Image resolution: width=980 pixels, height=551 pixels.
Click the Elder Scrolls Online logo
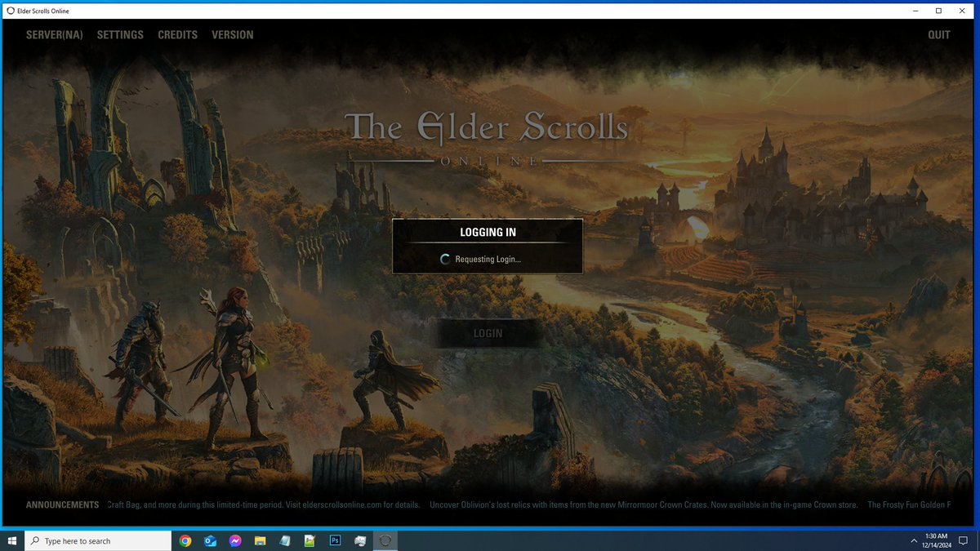[488, 139]
